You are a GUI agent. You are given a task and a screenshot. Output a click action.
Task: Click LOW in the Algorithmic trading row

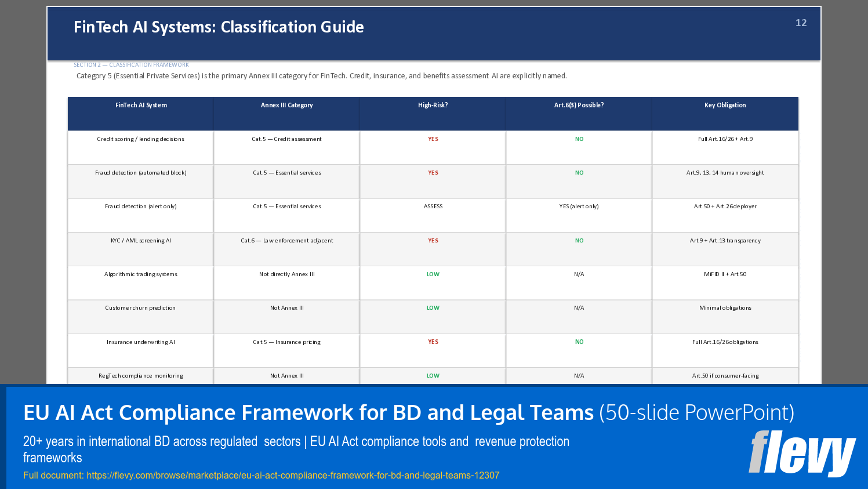433,274
